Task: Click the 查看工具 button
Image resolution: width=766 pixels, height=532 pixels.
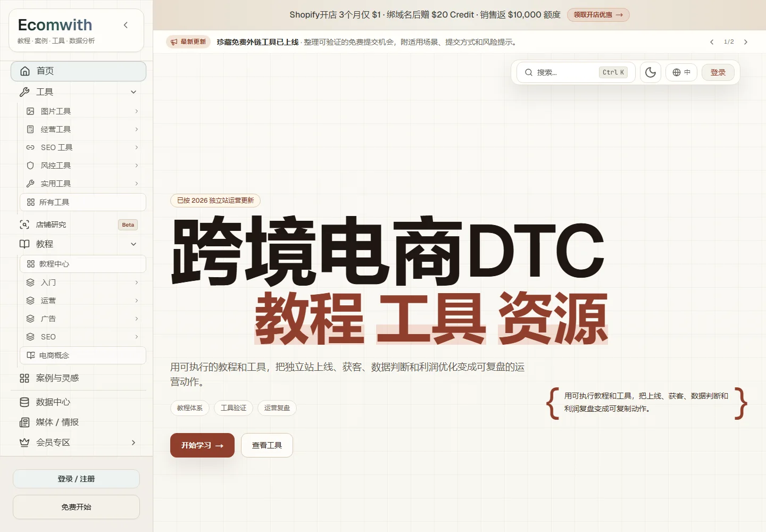Action: [x=267, y=445]
